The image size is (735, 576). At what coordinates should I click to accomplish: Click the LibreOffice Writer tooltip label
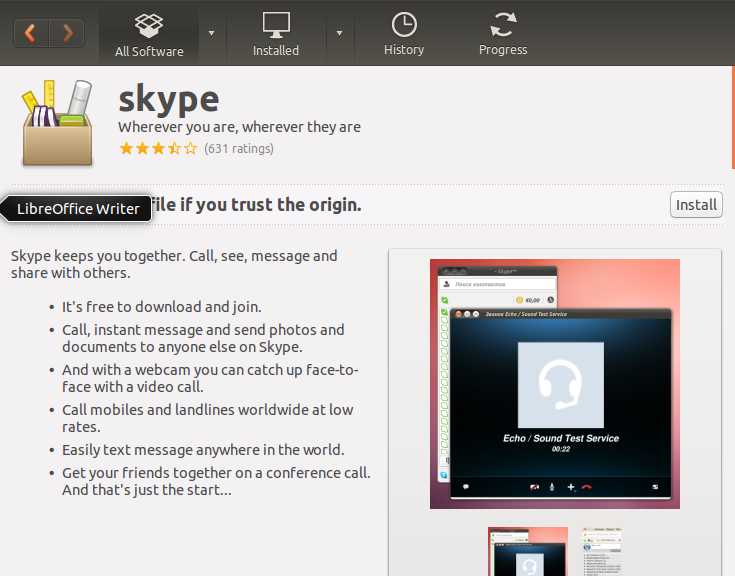(78, 209)
